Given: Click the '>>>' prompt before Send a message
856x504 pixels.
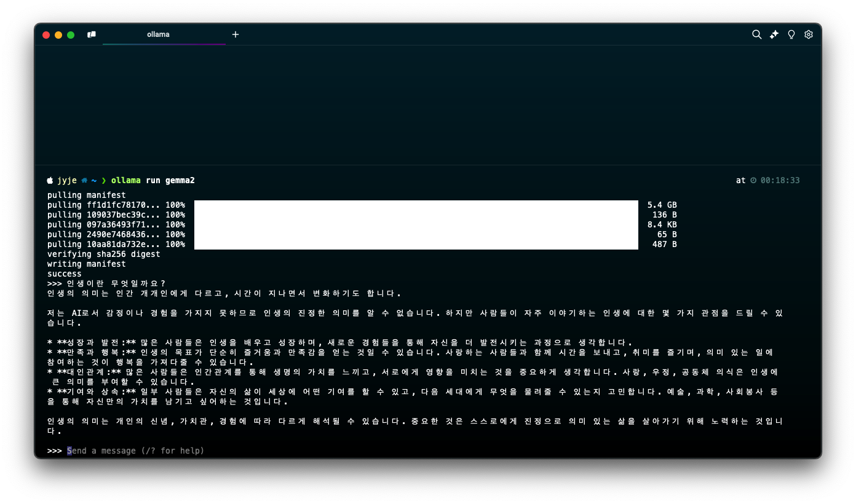Looking at the screenshot, I should [55, 451].
